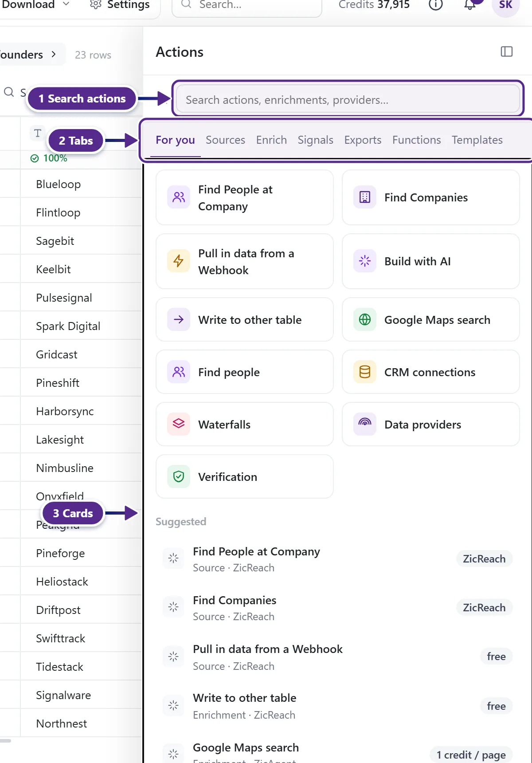Image resolution: width=532 pixels, height=763 pixels.
Task: Click the webhook lightning bolt icon
Action: [x=179, y=261]
